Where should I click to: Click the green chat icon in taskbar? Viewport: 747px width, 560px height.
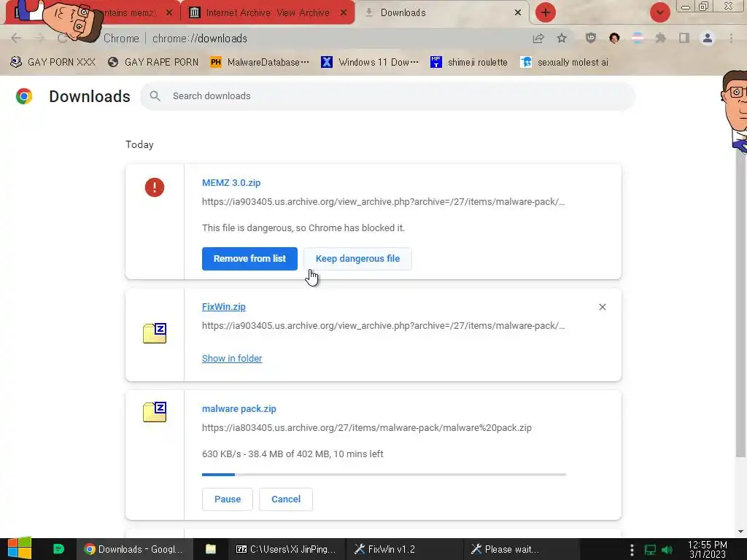point(58,549)
